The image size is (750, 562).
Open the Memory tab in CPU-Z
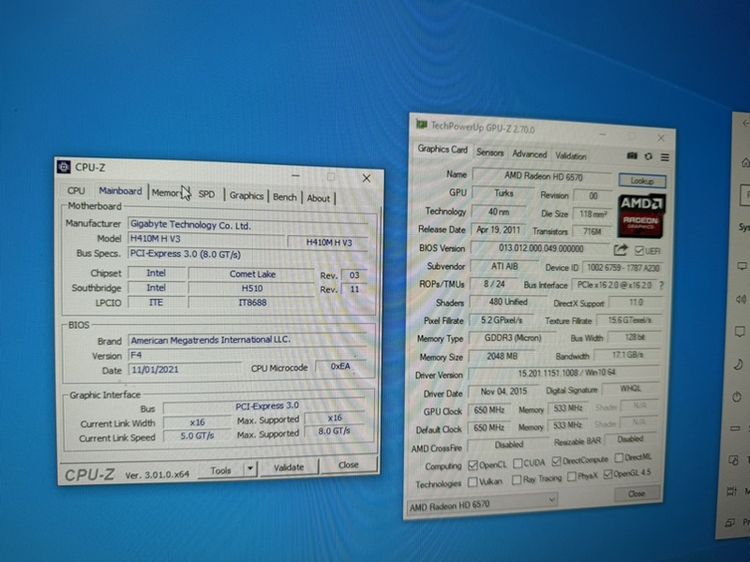tap(166, 193)
